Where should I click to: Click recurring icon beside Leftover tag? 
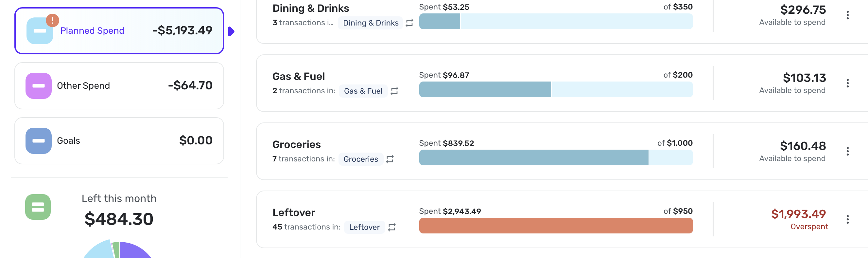pyautogui.click(x=391, y=227)
